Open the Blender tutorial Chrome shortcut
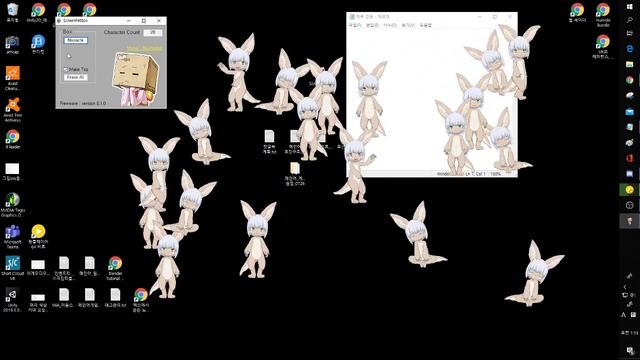This screenshot has width=640, height=360. coord(115,268)
